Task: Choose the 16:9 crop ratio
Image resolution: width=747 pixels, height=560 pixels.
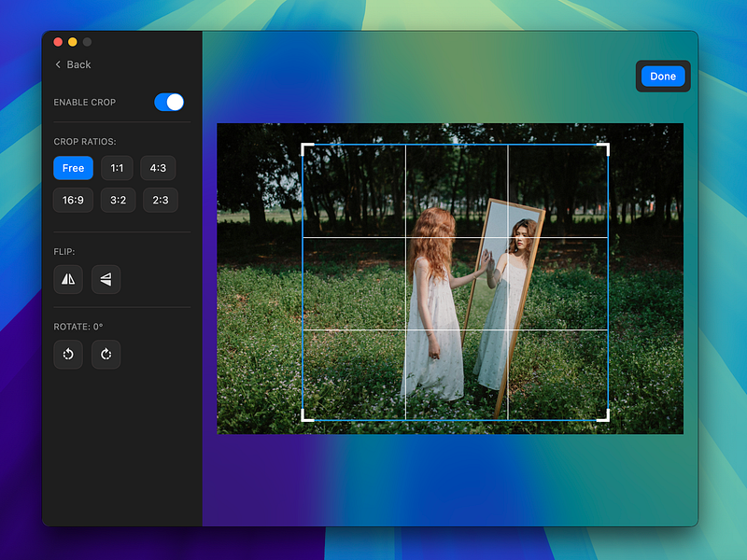Action: pyautogui.click(x=73, y=200)
